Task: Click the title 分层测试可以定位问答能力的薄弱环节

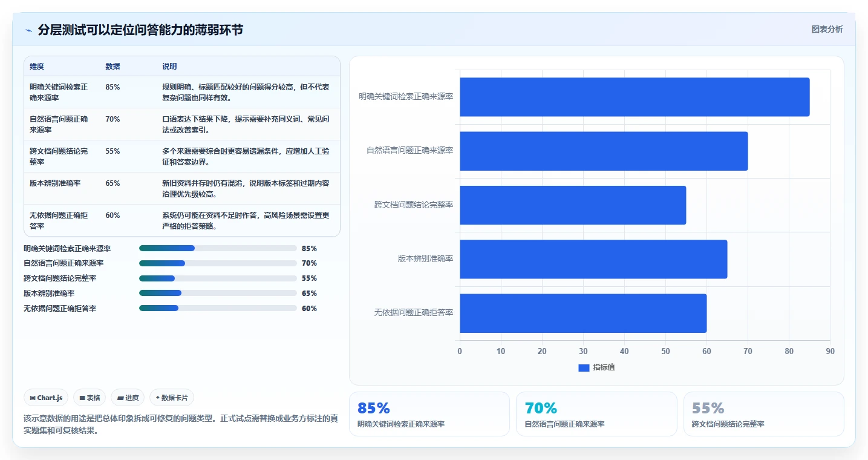Action: click(140, 30)
